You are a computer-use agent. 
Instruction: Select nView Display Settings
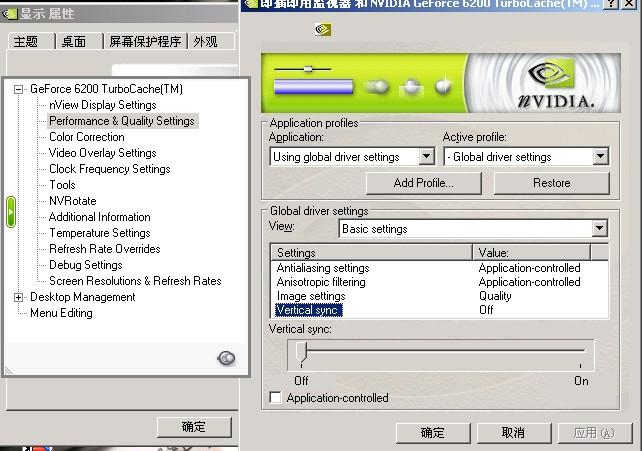tap(103, 105)
